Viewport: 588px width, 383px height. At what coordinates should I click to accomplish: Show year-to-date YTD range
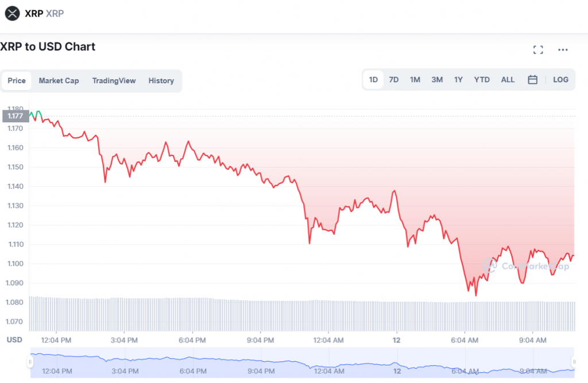point(482,80)
